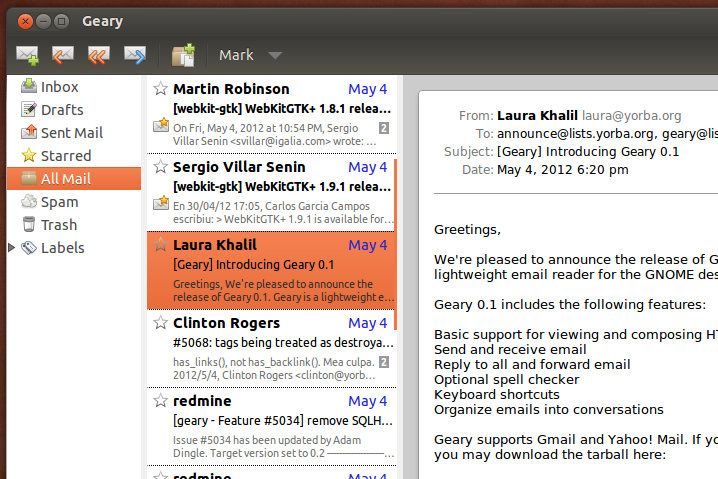
Task: Open the Mark dropdown menu
Action: (x=250, y=55)
